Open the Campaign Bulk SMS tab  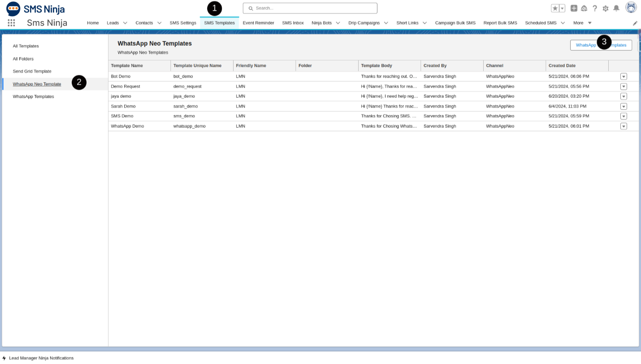pos(455,23)
